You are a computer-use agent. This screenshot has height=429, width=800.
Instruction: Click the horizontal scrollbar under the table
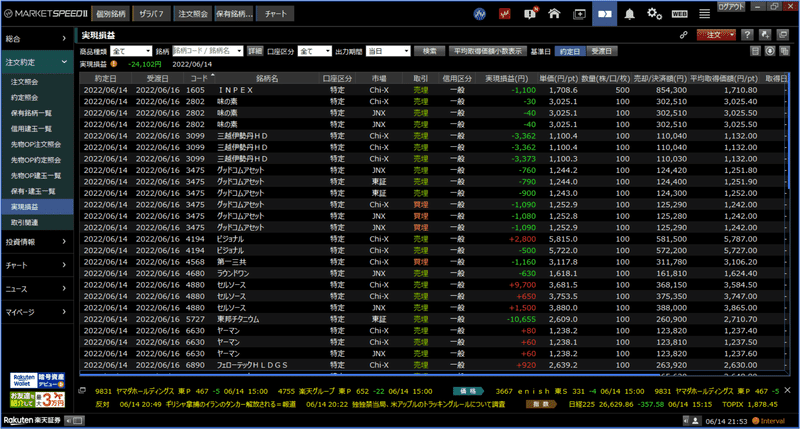[369, 374]
